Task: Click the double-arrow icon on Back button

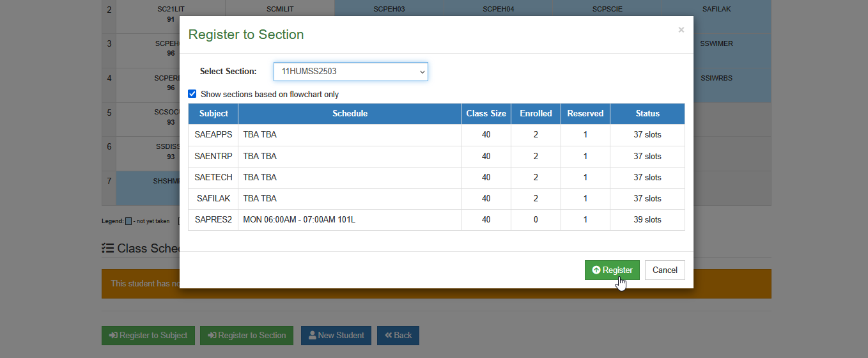Action: click(x=388, y=336)
